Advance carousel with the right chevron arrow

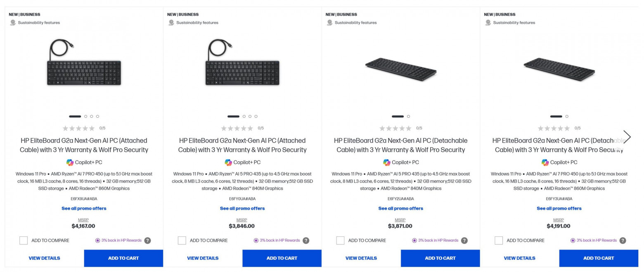click(x=627, y=137)
